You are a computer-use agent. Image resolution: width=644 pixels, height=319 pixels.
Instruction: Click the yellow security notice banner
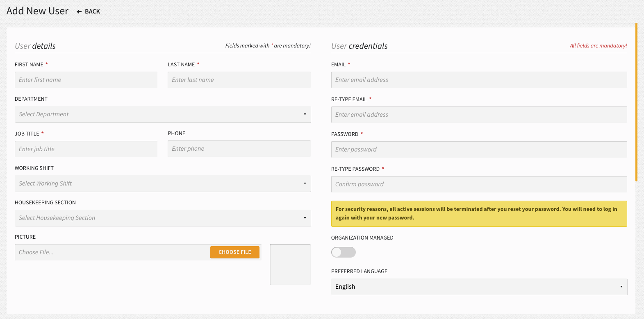[x=479, y=214]
